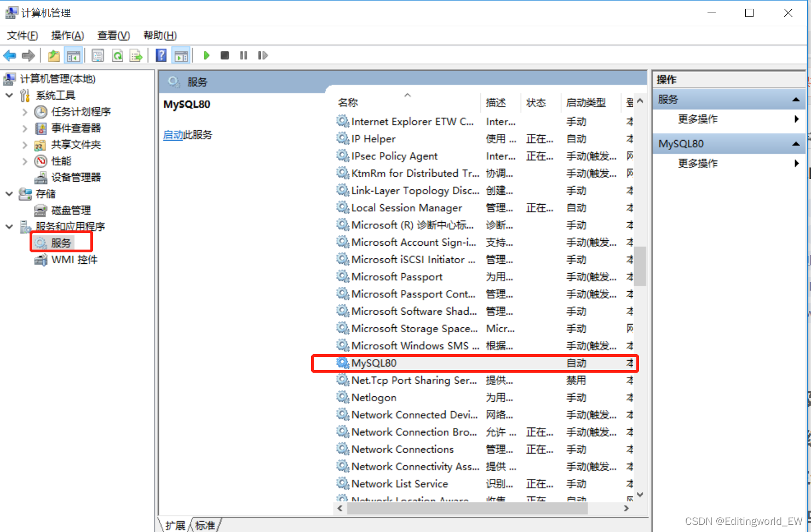
Task: Open 更多操作 under MySQL80
Action: click(698, 163)
